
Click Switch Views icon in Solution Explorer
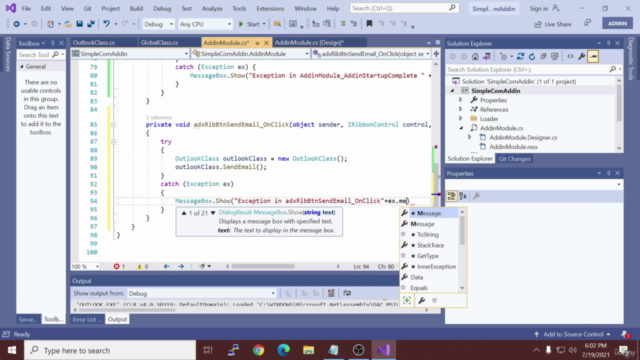pyautogui.click(x=487, y=57)
